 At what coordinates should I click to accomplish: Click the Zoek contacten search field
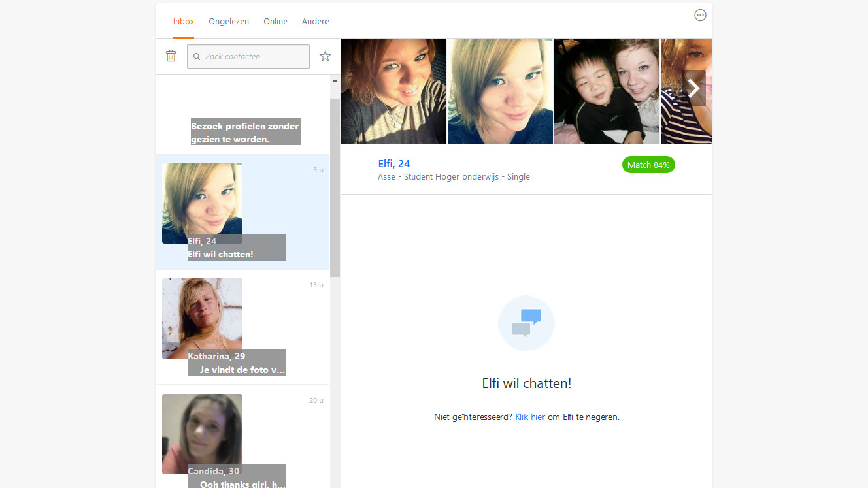tap(255, 57)
